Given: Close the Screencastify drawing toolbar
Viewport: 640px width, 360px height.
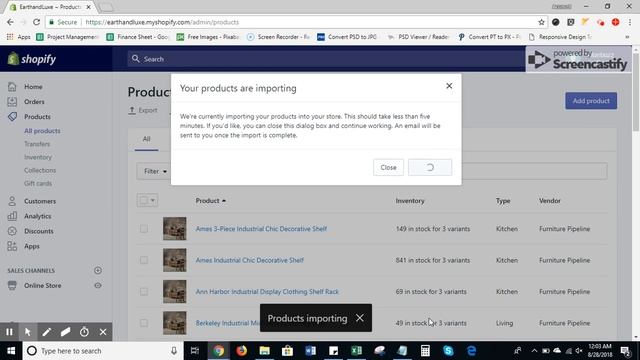Looking at the screenshot, I should tap(103, 332).
